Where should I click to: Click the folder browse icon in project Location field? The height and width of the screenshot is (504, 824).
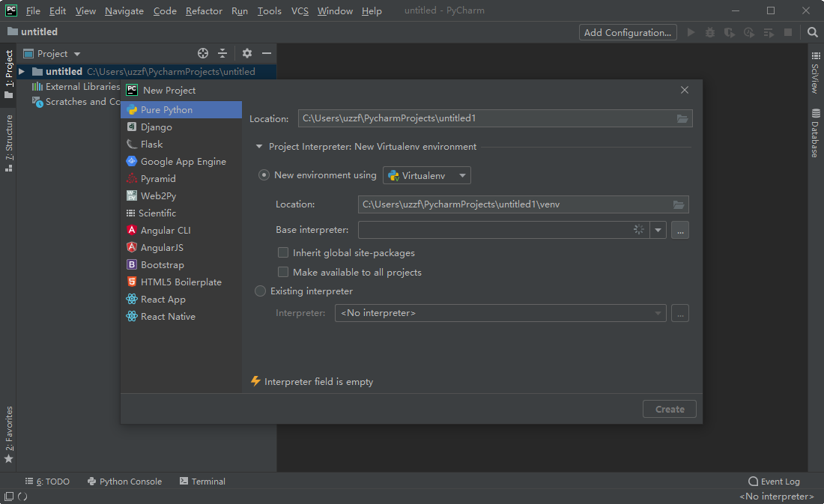click(682, 119)
